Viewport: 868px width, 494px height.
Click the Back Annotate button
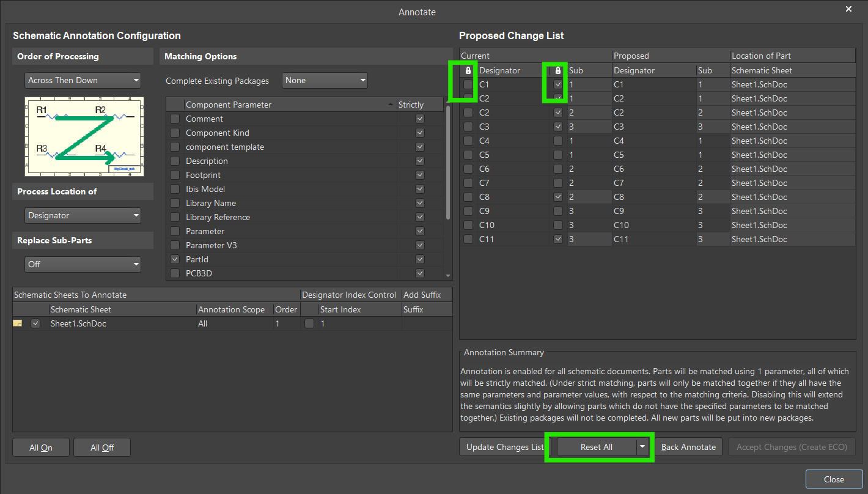688,447
